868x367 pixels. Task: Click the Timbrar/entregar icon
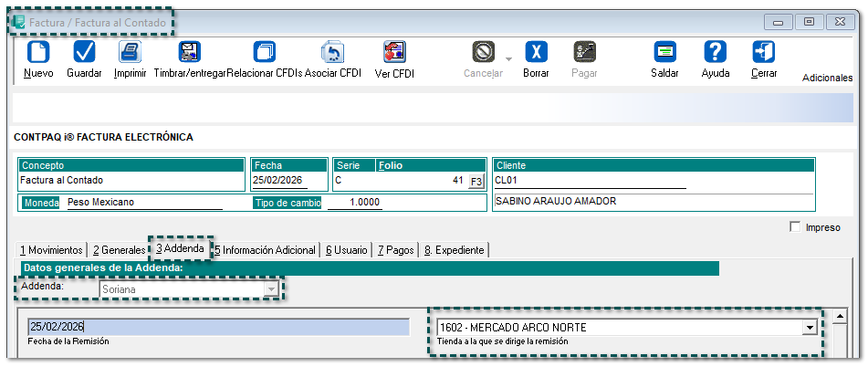189,53
